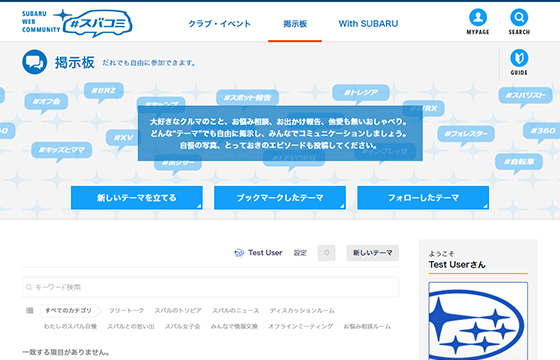This screenshot has width=560, height=360.
Task: Select the わたしのスバル自慢 category
Action: tap(70, 326)
